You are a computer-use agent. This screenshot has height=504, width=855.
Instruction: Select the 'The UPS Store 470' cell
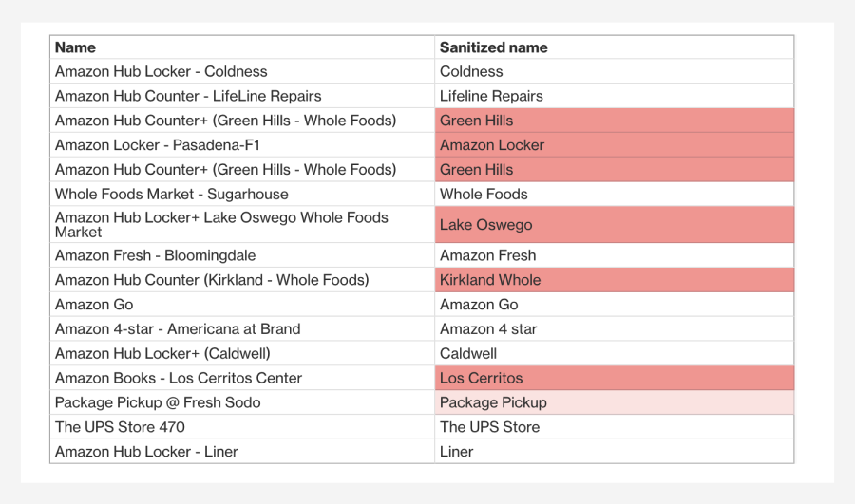242,426
